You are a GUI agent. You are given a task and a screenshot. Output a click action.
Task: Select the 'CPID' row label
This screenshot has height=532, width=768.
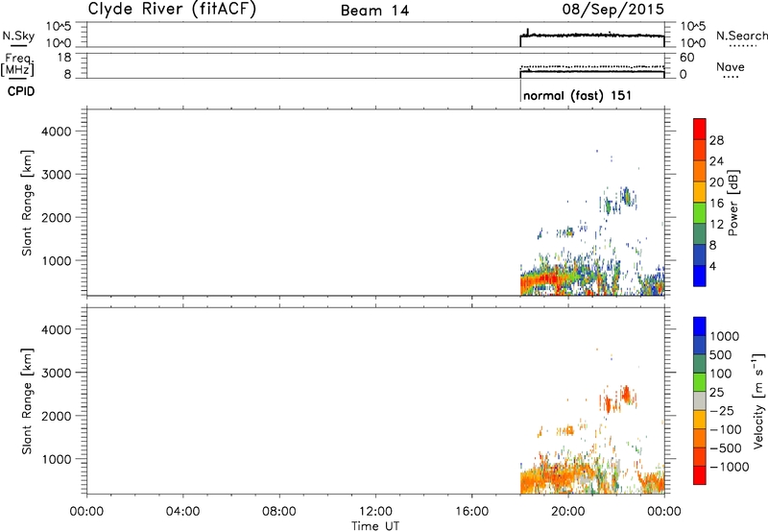pyautogui.click(x=21, y=91)
